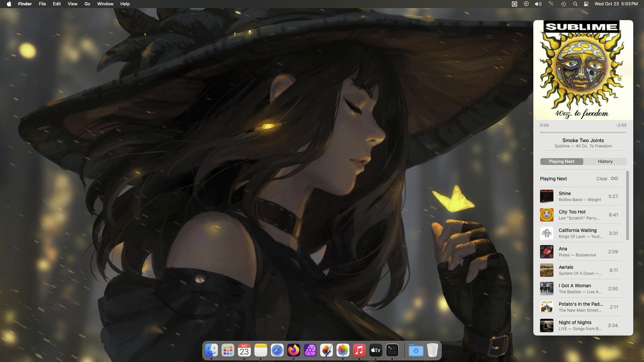
Task: Open Terminal from the Dock
Action: pyautogui.click(x=392, y=351)
